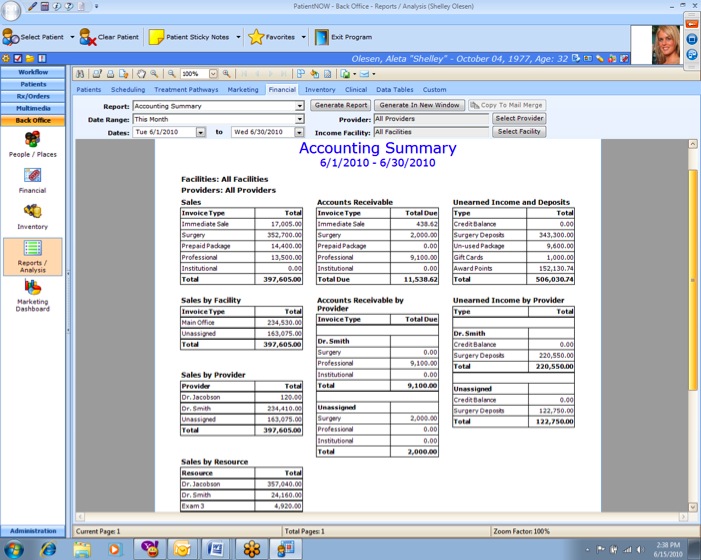Image resolution: width=701 pixels, height=560 pixels.
Task: Open the Word icon in taskbar
Action: coord(216,549)
